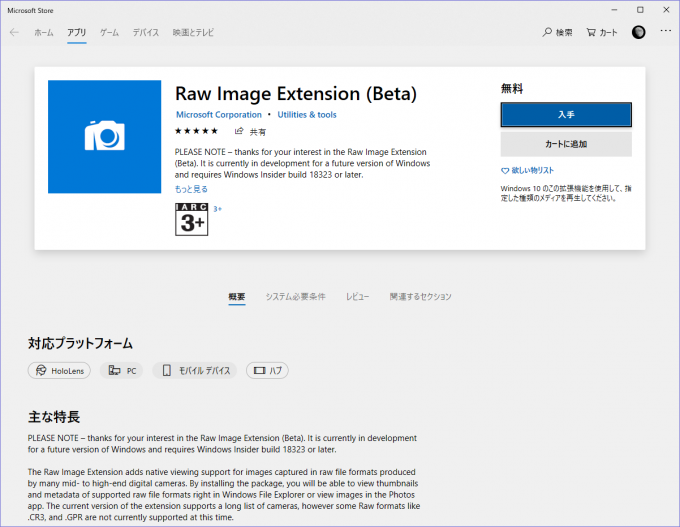Click the もっと見る link
The image size is (680, 527).
pos(191,189)
